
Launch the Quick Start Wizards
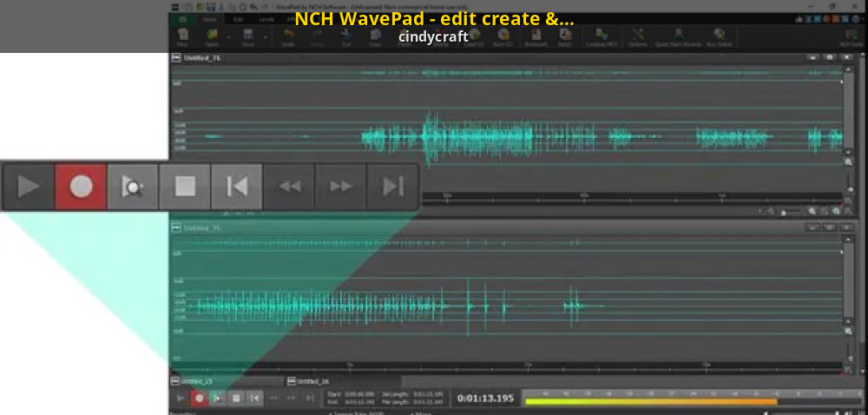678,36
